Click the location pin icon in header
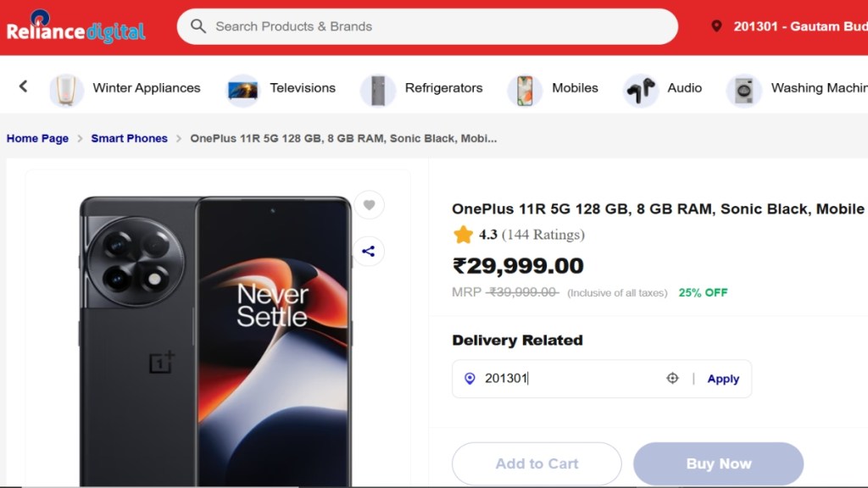Screen dimensions: 868x488 716,26
